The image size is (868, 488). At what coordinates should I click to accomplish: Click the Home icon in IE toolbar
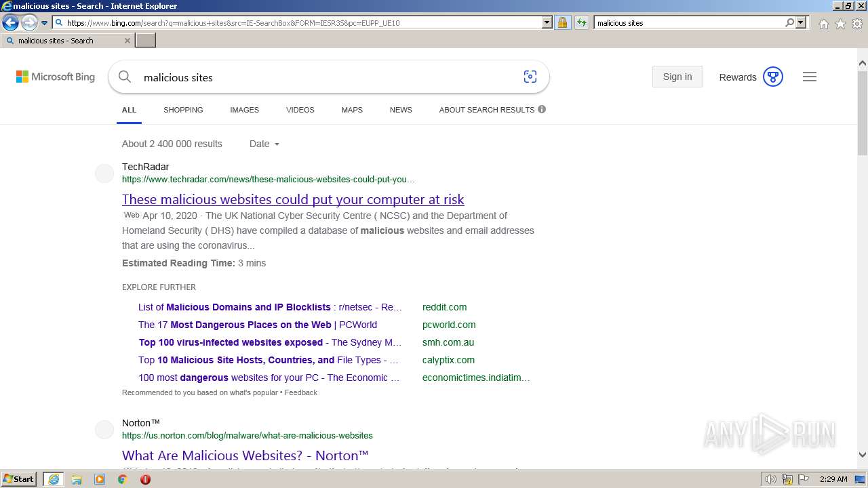tap(823, 24)
